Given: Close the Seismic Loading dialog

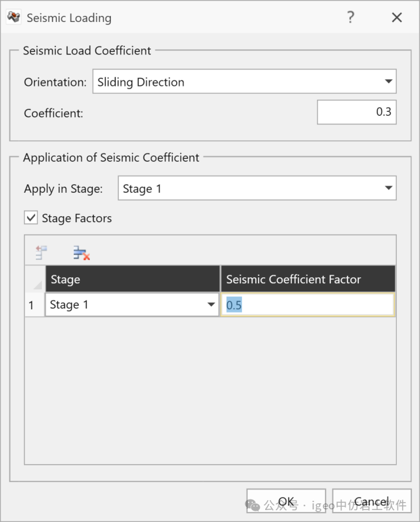Looking at the screenshot, I should click(397, 18).
